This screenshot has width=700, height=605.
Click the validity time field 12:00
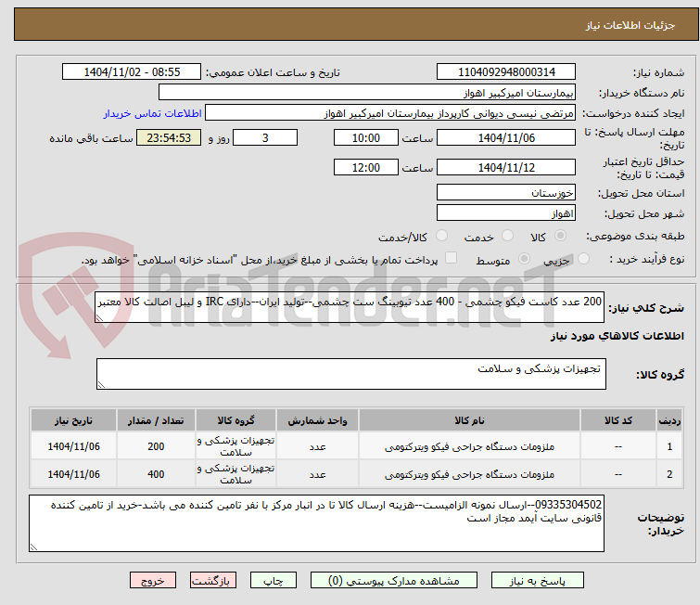[366, 167]
